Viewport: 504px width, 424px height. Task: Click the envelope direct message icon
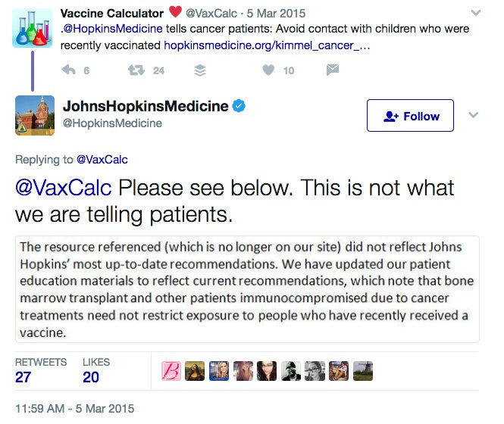332,70
